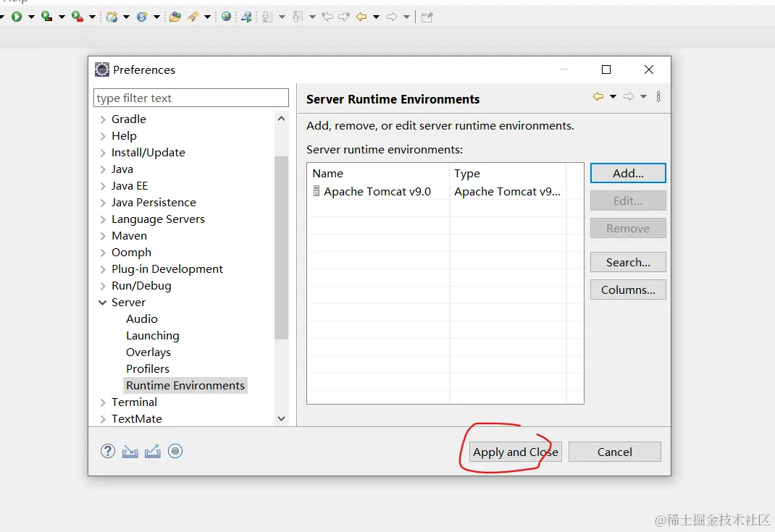Select Runtime Environments tree item
Image resolution: width=775 pixels, height=532 pixels.
(185, 385)
